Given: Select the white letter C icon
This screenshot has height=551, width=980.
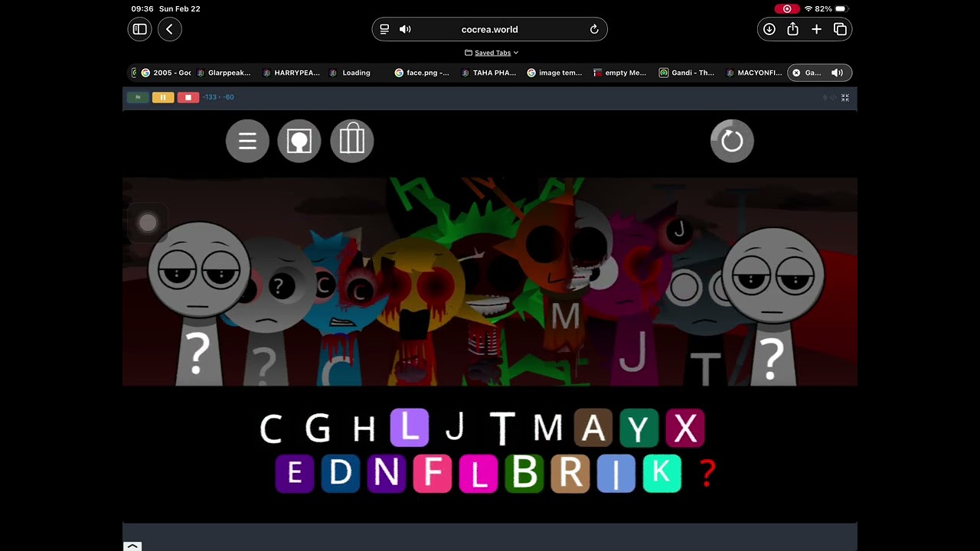Looking at the screenshot, I should [271, 429].
